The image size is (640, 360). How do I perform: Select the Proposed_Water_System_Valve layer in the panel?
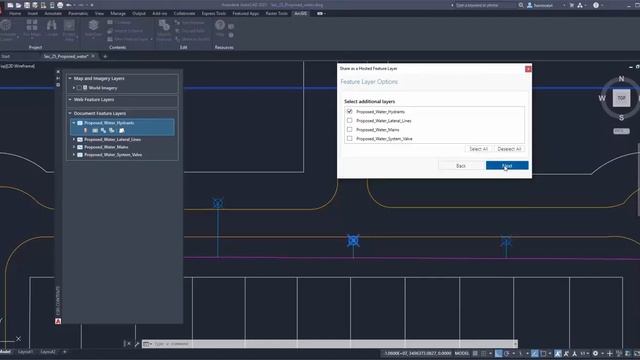[113, 155]
